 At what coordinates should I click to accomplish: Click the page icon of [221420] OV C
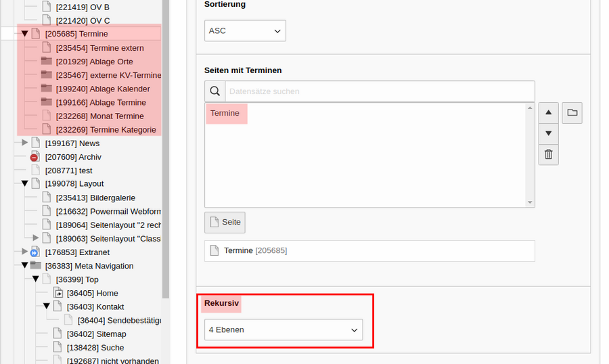(47, 20)
